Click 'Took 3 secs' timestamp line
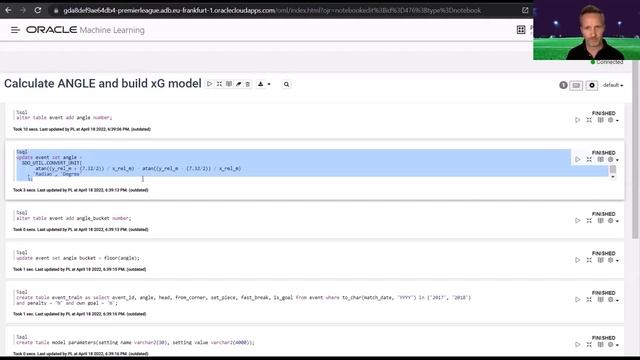 (80, 190)
